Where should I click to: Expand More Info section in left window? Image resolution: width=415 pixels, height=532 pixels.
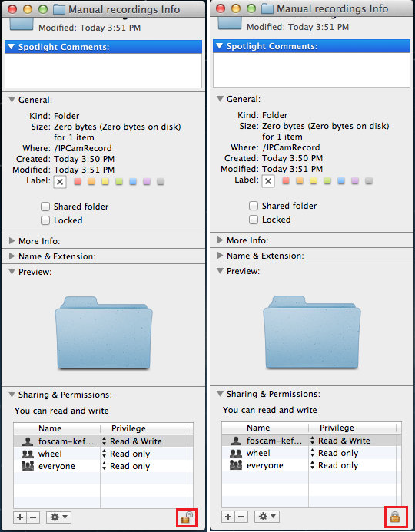point(12,240)
